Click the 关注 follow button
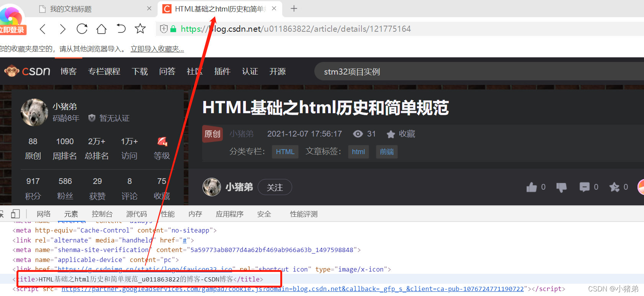The image size is (644, 296). (275, 187)
